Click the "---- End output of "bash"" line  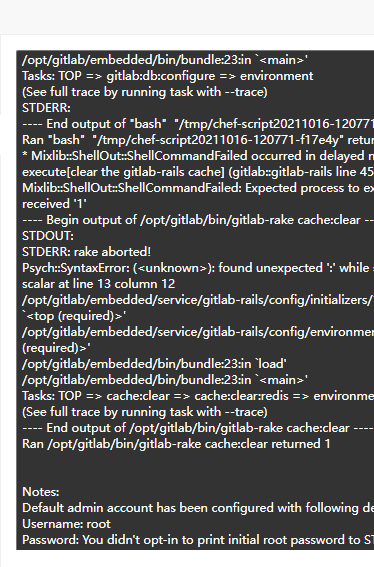tap(198, 124)
